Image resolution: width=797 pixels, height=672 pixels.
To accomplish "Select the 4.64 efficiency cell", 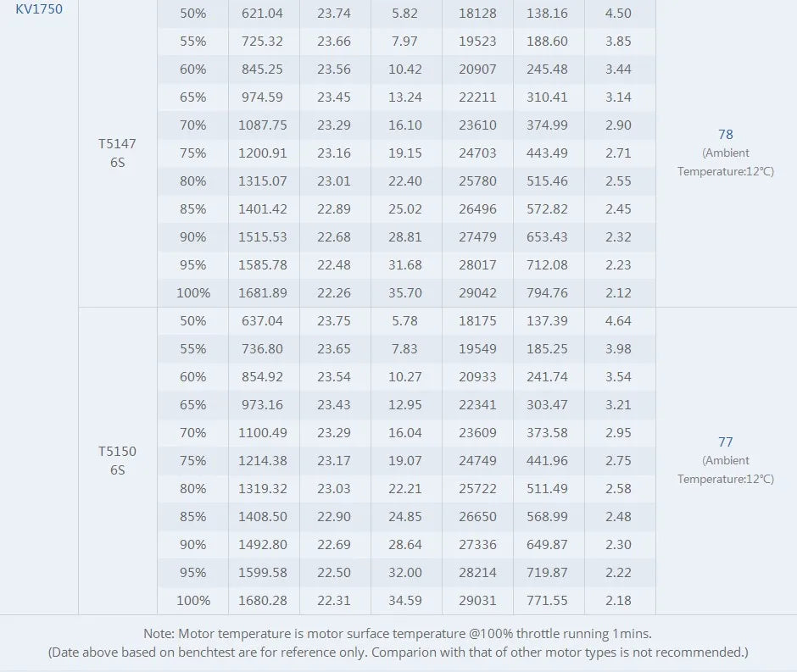I will (618, 321).
